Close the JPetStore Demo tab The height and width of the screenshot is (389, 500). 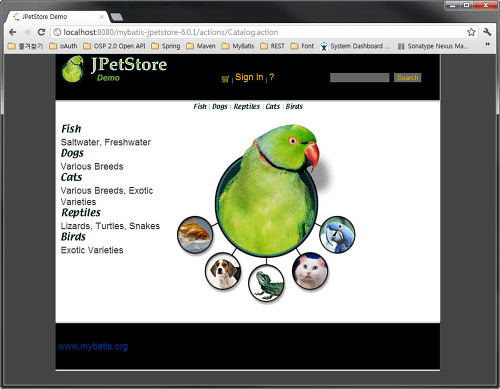[x=102, y=17]
